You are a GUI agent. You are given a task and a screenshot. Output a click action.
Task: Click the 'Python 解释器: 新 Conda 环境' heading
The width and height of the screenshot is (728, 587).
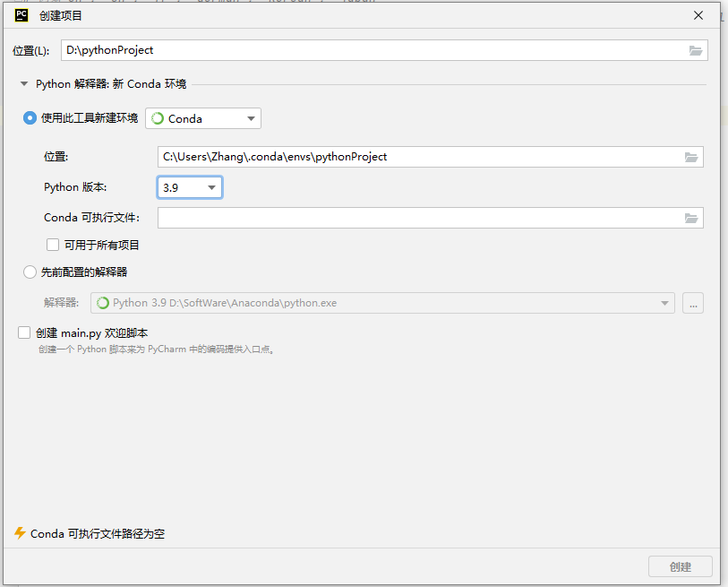point(111,84)
